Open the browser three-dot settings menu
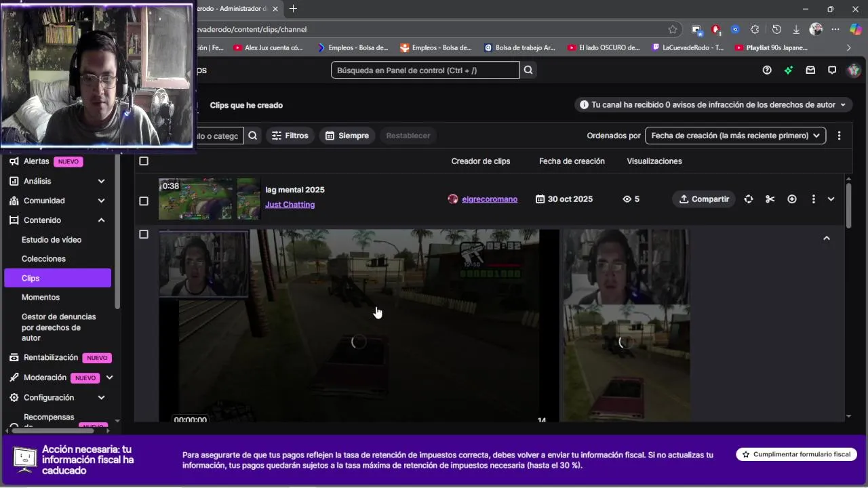Screen dimensions: 868x488 (835, 29)
